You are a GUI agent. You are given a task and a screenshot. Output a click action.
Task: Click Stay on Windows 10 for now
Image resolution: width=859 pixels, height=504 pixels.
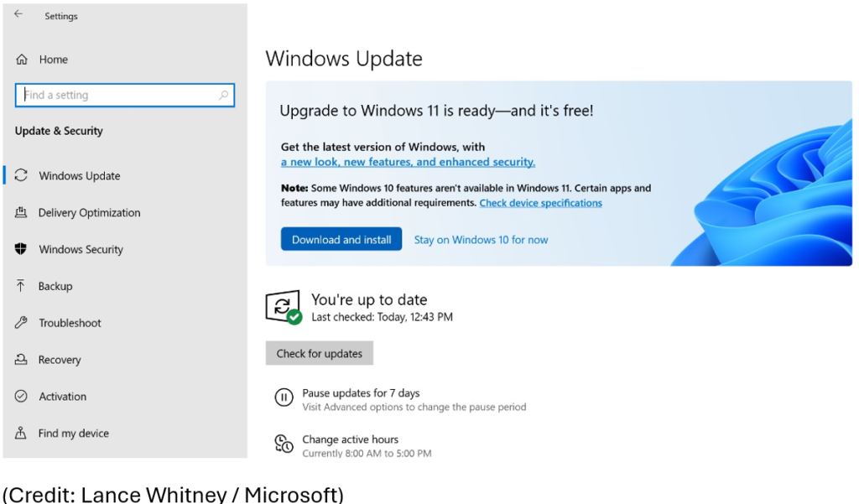coord(481,239)
